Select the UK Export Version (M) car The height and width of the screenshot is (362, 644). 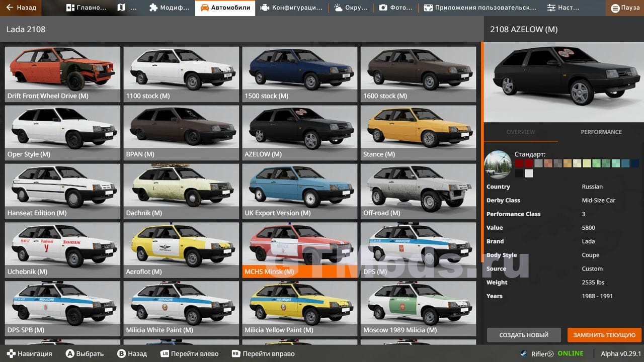point(300,191)
